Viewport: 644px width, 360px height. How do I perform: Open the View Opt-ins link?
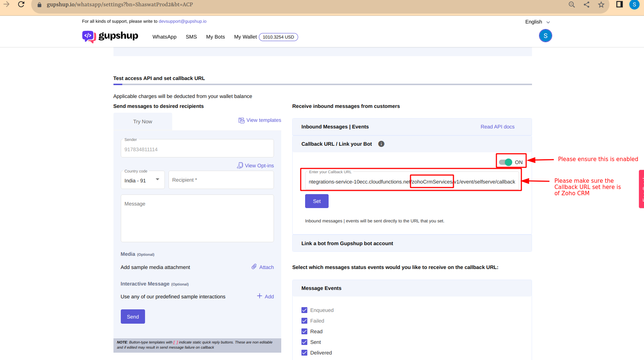click(259, 166)
